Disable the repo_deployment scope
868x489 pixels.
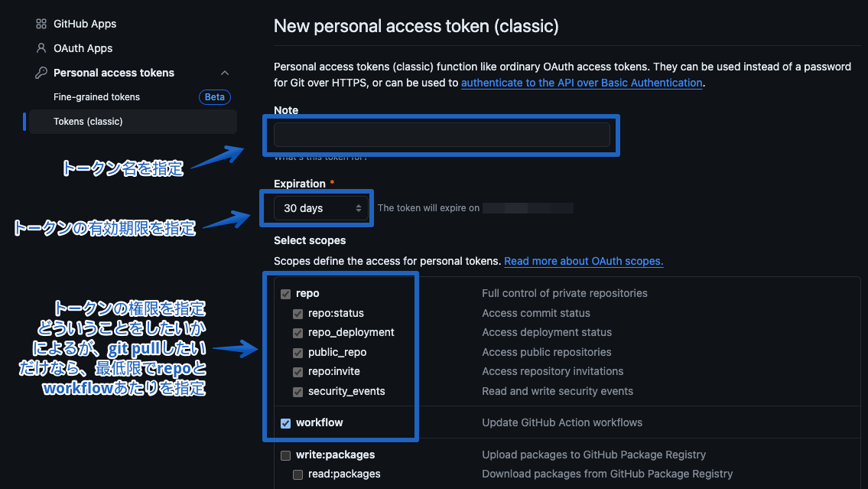(297, 332)
